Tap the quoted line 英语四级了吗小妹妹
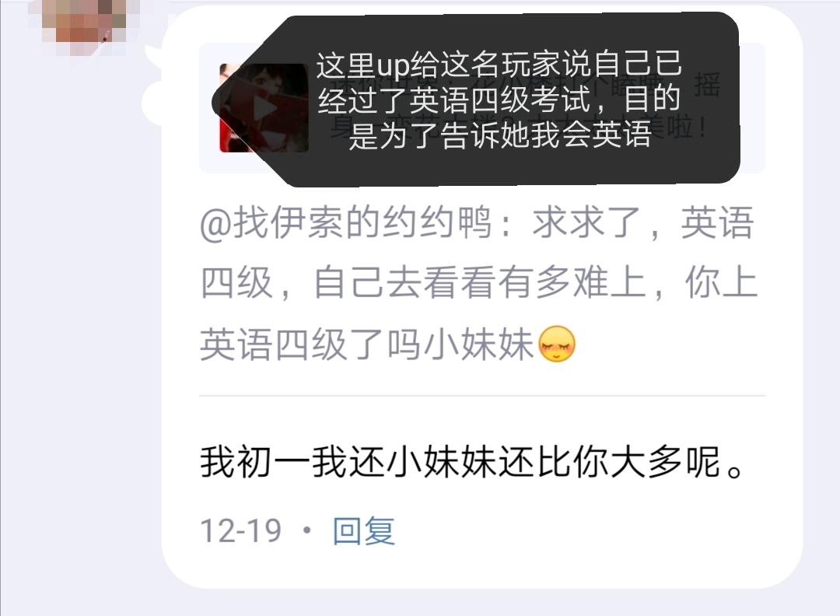This screenshot has height=616, width=840. coord(367,344)
